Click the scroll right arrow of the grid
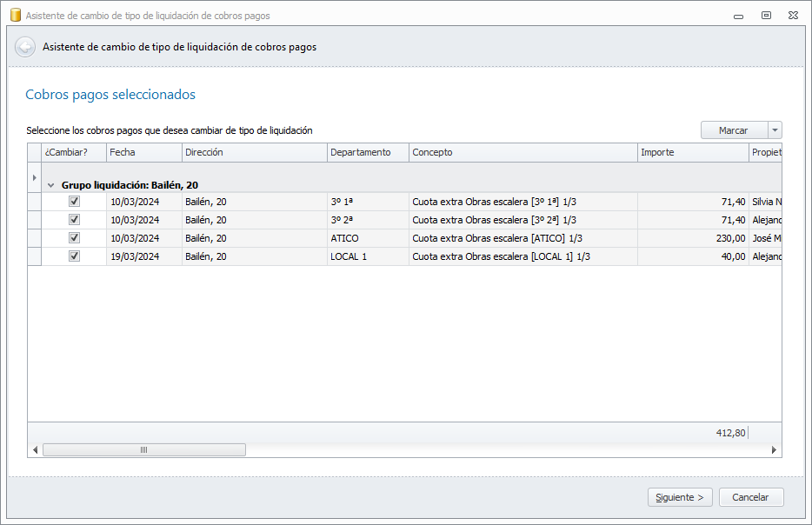Viewport: 812px width, 525px height. (x=774, y=450)
